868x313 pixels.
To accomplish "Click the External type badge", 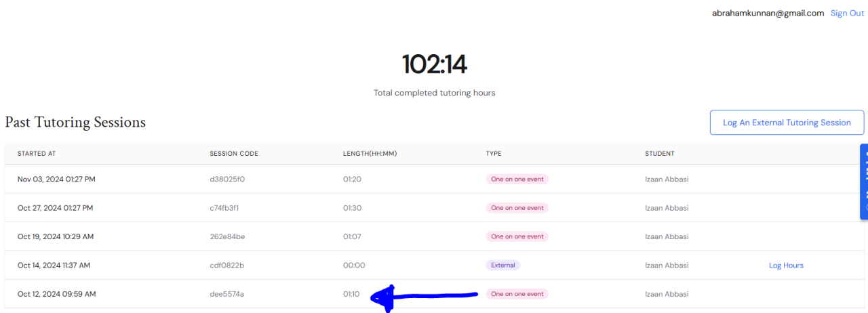I will click(x=502, y=266).
